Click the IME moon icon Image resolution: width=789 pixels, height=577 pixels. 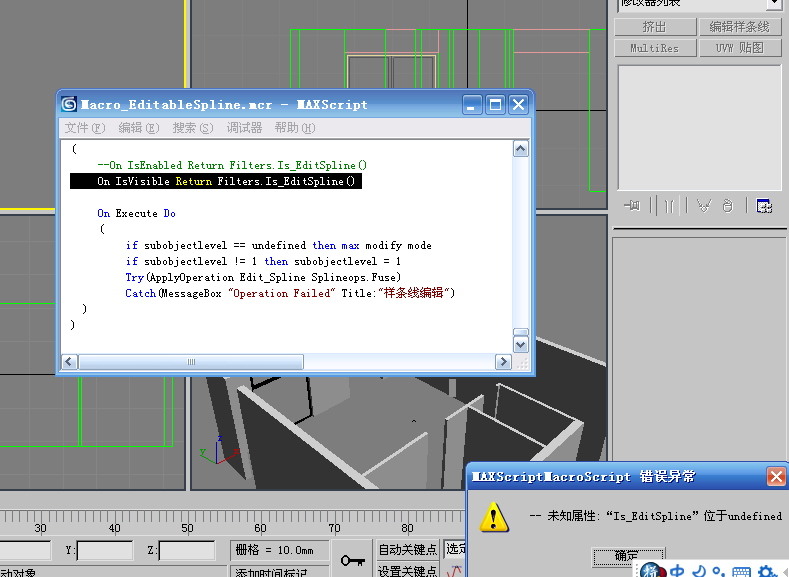coord(698,571)
